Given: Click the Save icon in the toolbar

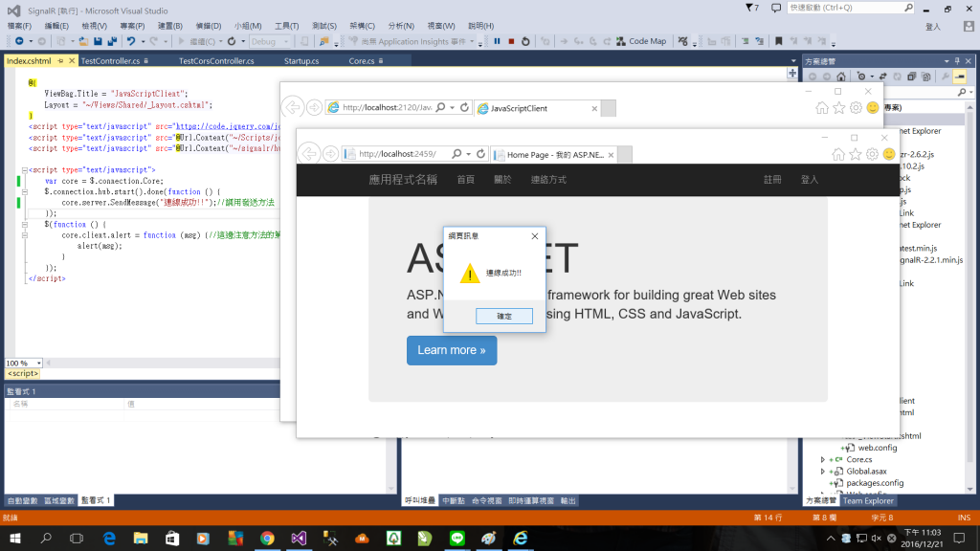Looking at the screenshot, I should pos(99,41).
